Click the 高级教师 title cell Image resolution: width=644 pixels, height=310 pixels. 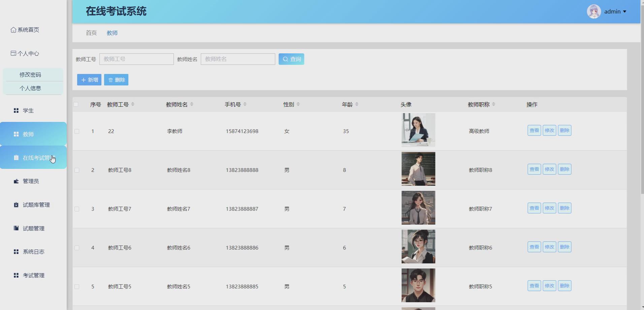tap(479, 131)
